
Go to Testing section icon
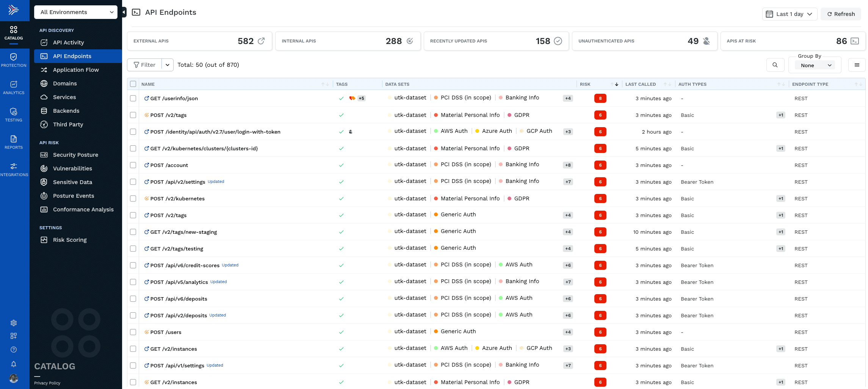(x=14, y=115)
